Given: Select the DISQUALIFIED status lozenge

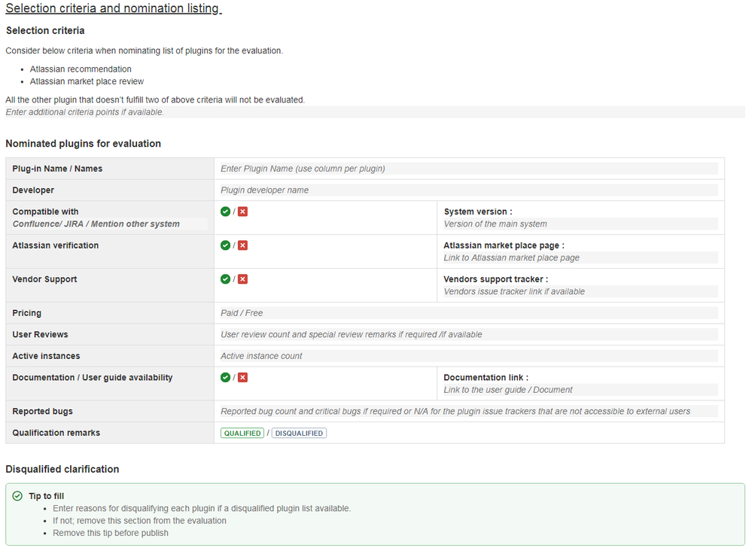Looking at the screenshot, I should (298, 433).
